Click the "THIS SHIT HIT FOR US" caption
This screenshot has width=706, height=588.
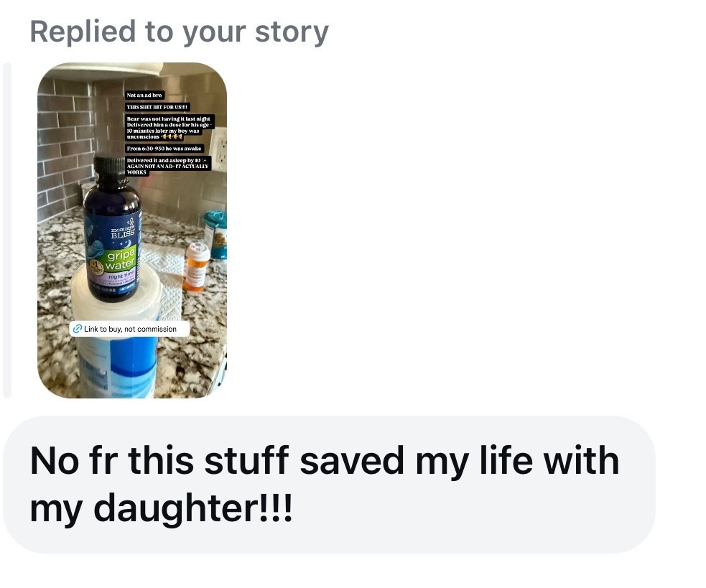pyautogui.click(x=157, y=107)
